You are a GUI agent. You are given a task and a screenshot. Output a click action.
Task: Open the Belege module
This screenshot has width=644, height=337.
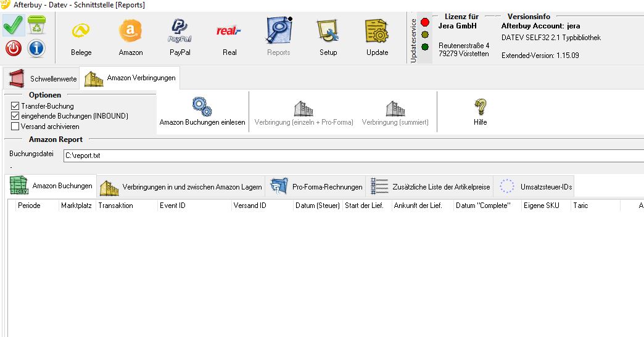(x=81, y=38)
